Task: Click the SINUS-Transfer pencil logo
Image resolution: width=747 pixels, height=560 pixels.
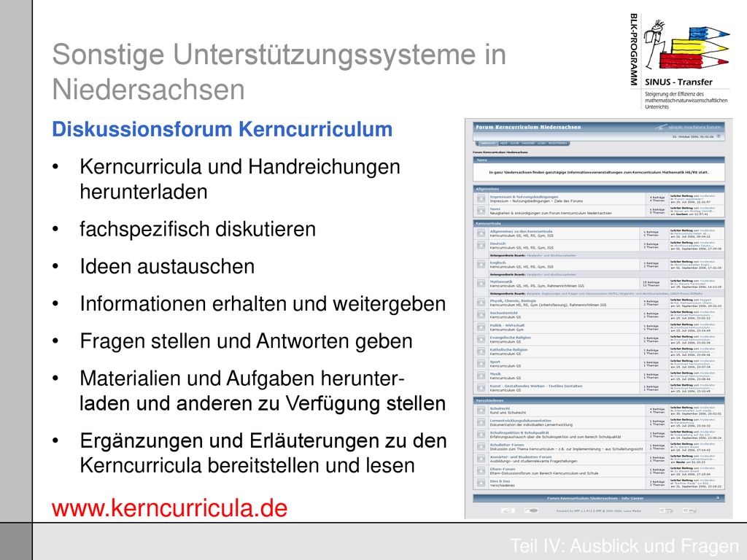Action: click(x=686, y=45)
